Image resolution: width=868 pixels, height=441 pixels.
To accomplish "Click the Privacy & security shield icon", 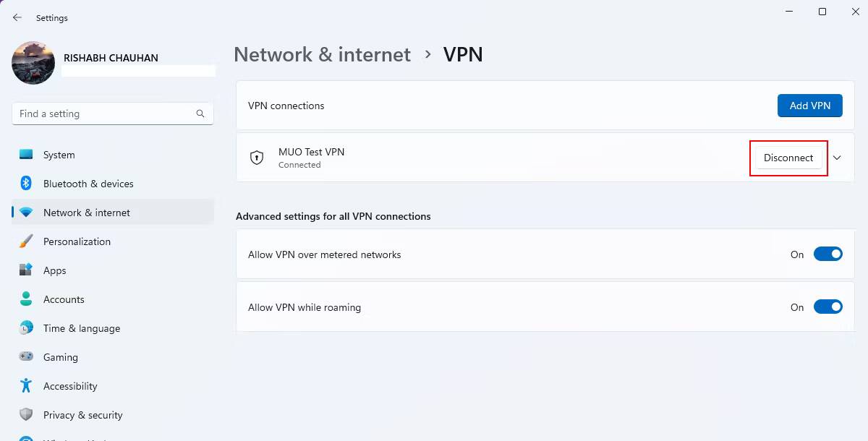I will click(26, 414).
